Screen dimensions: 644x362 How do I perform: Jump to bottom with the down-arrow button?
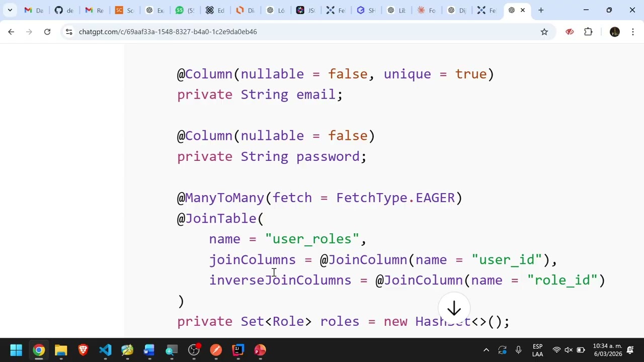point(454,309)
